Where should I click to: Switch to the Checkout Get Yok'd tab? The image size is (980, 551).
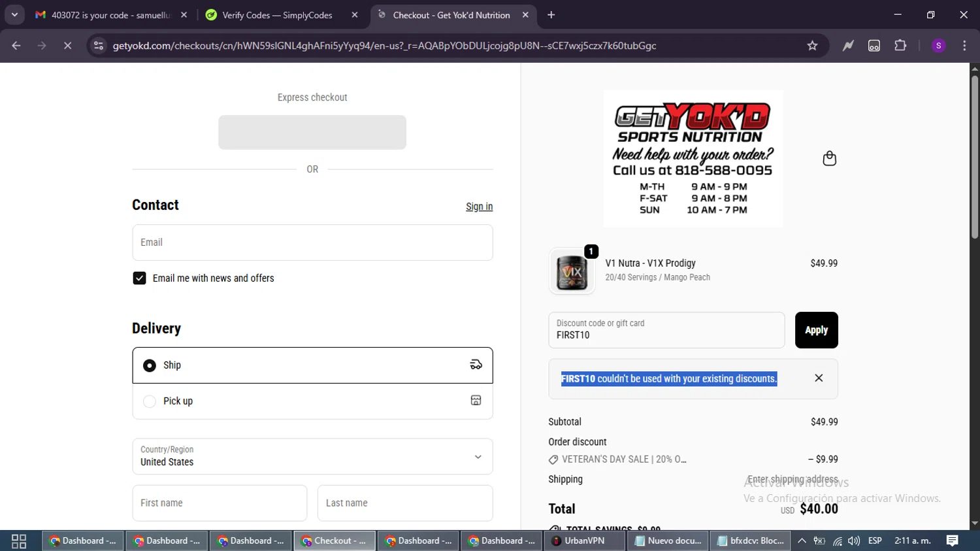point(453,14)
